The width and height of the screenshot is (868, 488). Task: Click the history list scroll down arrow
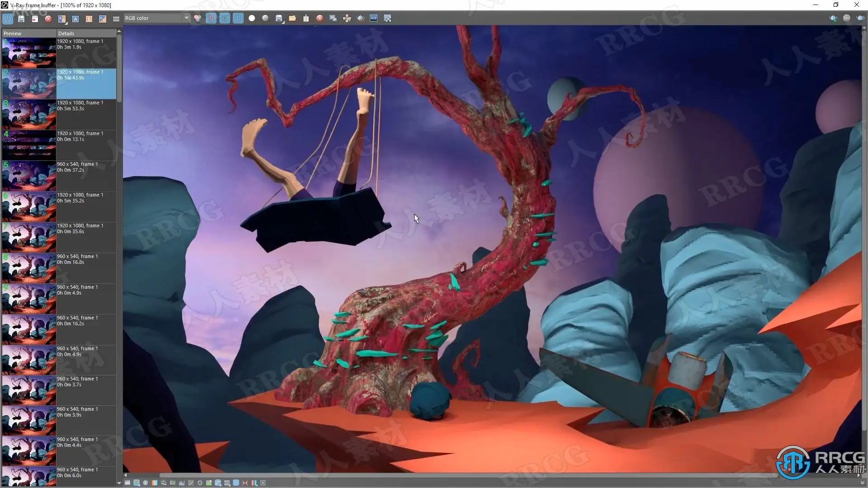119,483
